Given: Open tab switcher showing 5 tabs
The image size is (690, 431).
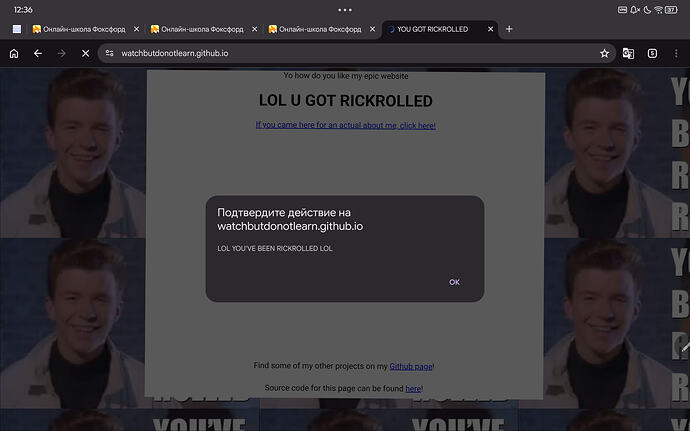Looking at the screenshot, I should [652, 53].
